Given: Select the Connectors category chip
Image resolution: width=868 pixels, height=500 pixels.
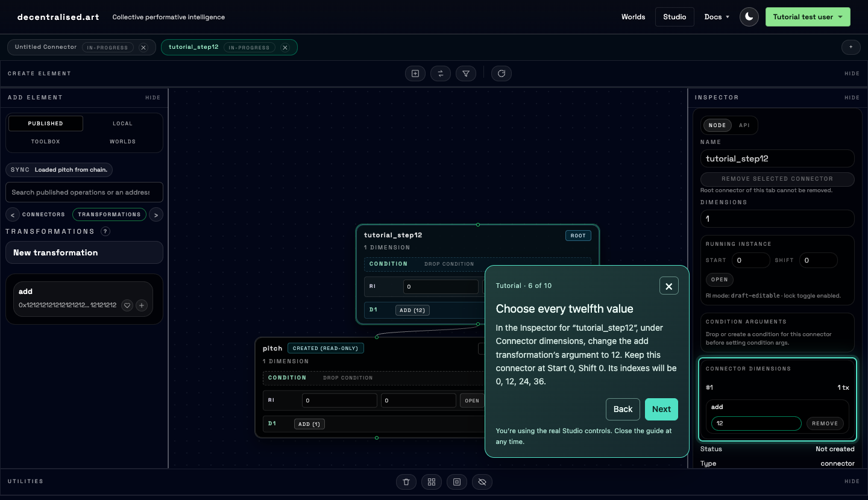Looking at the screenshot, I should [43, 214].
